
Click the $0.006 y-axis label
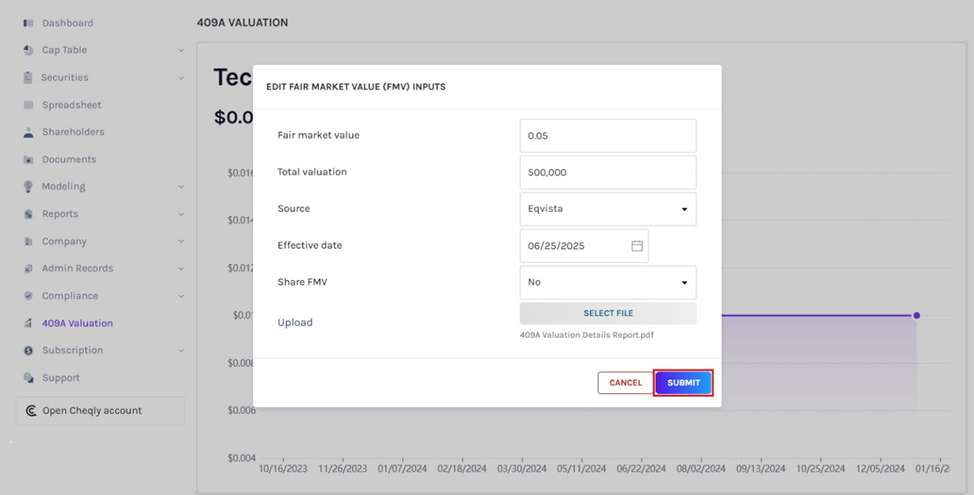coord(242,411)
